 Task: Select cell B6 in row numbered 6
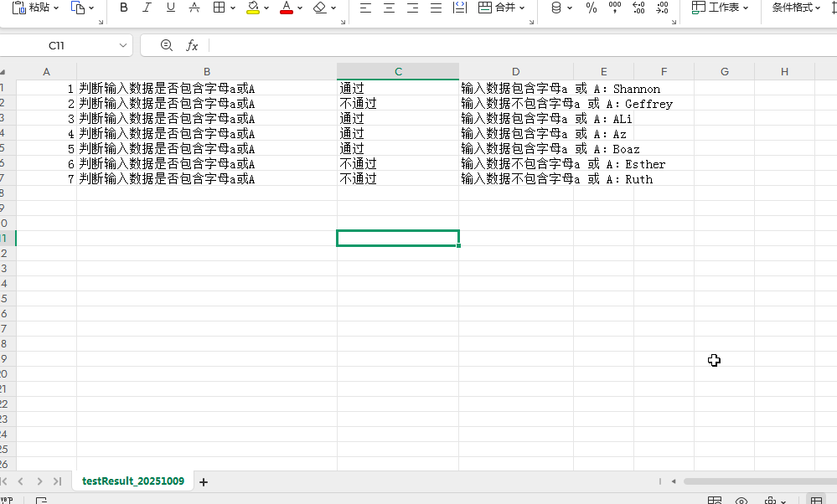point(207,164)
